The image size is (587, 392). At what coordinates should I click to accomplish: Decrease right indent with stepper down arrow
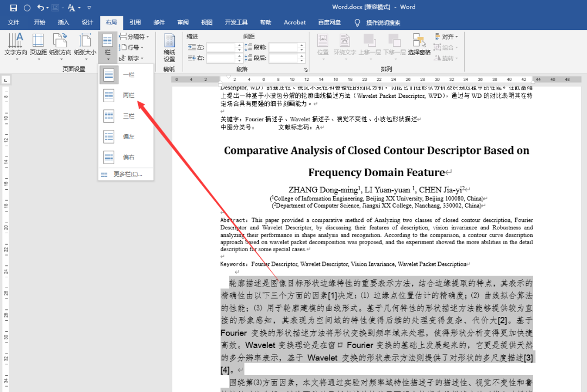239,60
